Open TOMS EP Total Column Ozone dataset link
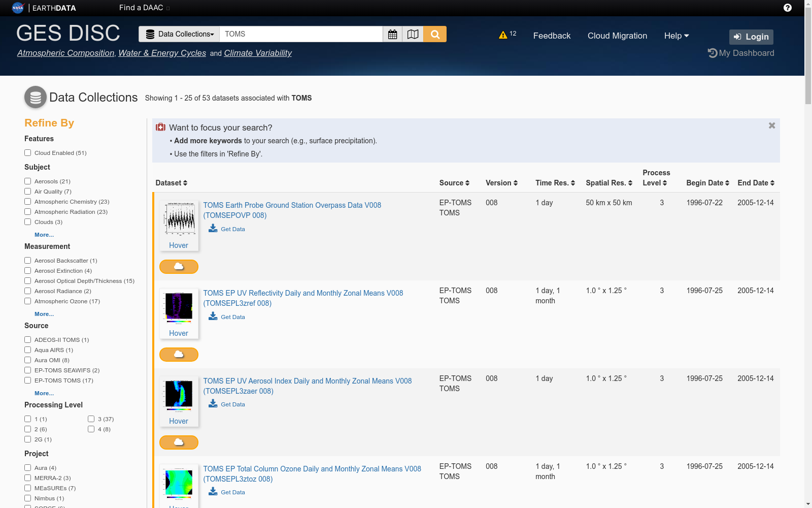 [x=312, y=474]
